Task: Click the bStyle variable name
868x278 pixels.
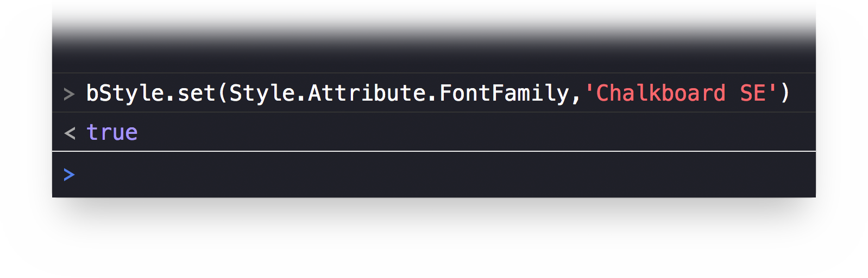Action: point(125,94)
